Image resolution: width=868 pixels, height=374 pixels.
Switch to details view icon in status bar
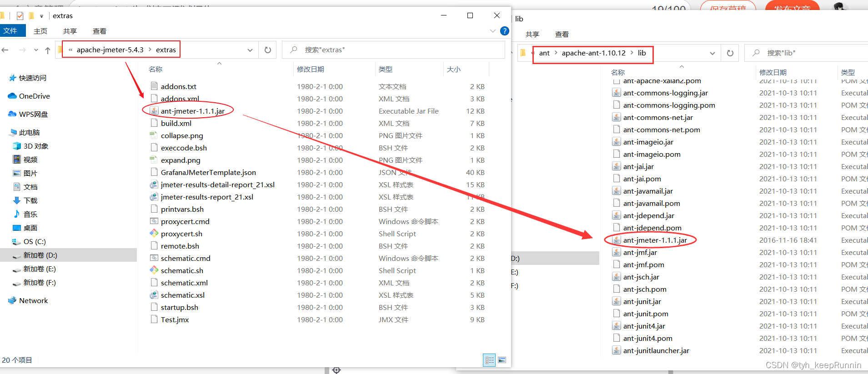[489, 360]
